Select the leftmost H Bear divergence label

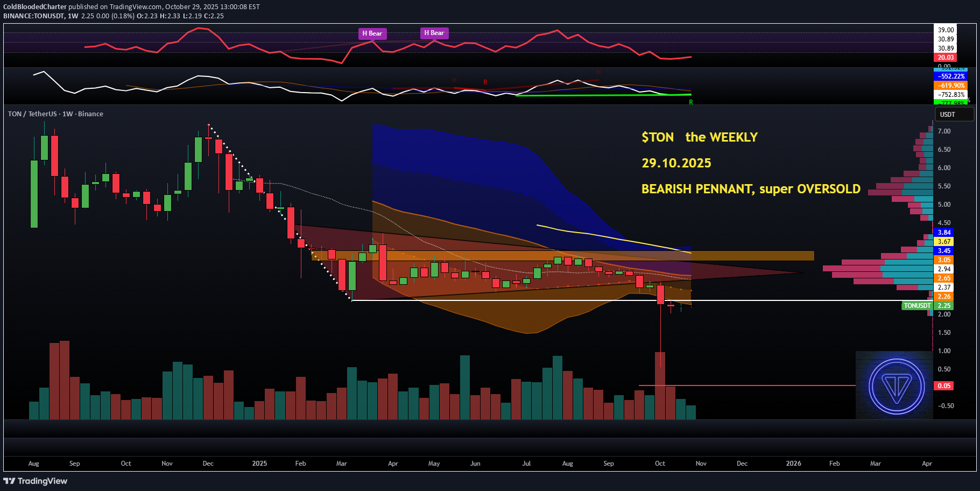click(372, 33)
